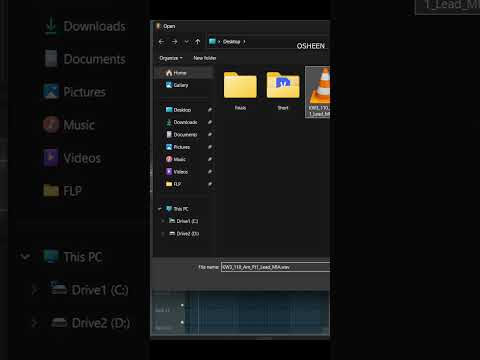Viewport: 480px width, 360px height.
Task: Select Home in the Open dialog sidebar
Action: click(184, 73)
